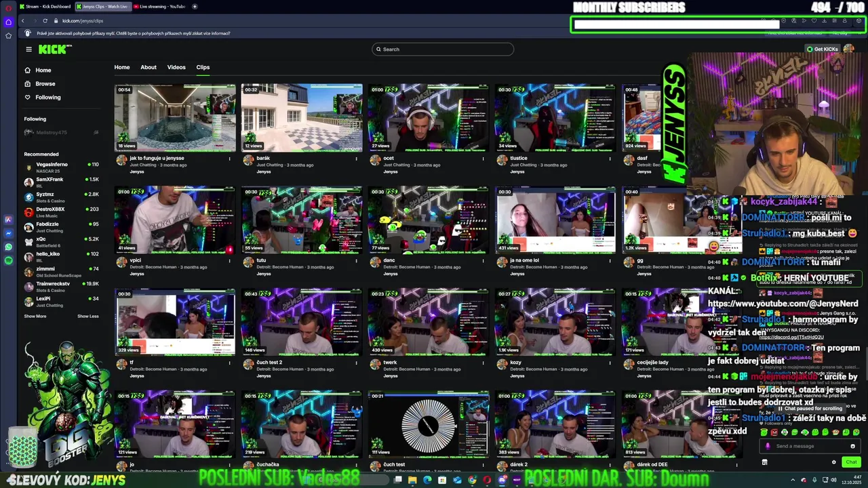The height and width of the screenshot is (488, 868).
Task: Open recommended channel DestroX88X
Action: [x=61, y=211]
